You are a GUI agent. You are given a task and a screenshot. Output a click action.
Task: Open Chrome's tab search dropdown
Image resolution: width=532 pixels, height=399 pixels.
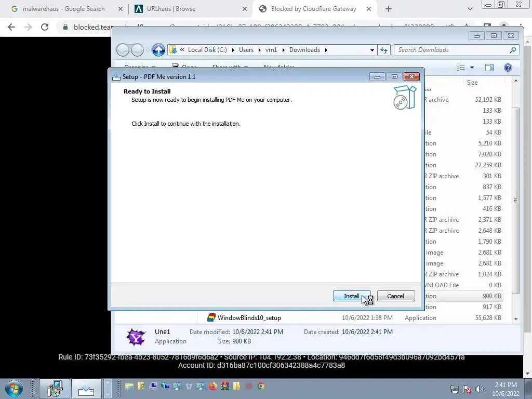click(470, 9)
